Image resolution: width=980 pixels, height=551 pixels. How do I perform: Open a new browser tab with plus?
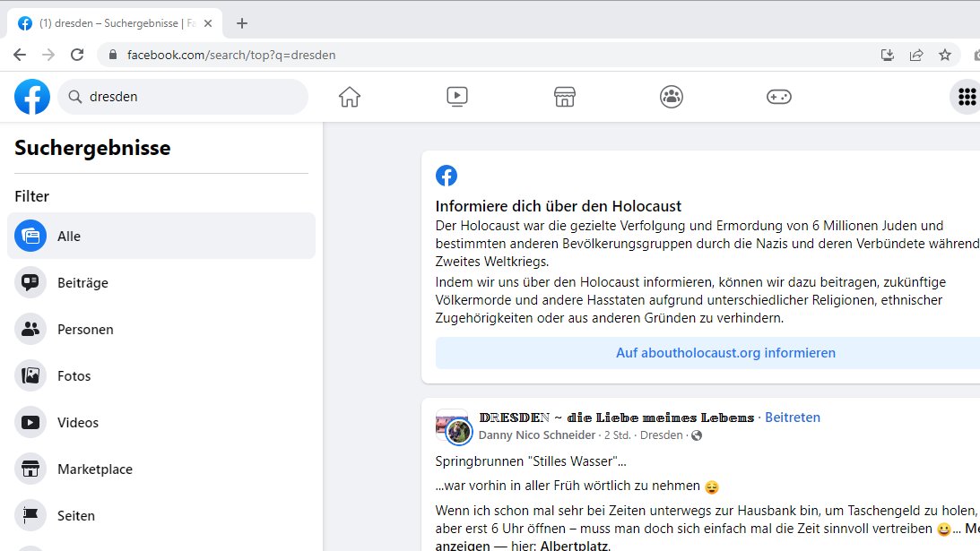[x=242, y=23]
